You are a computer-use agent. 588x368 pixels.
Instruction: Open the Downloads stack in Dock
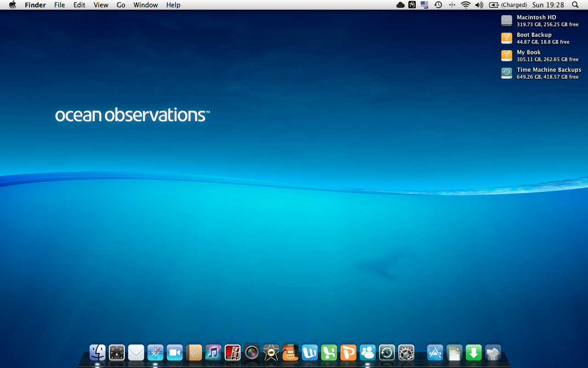pos(474,353)
